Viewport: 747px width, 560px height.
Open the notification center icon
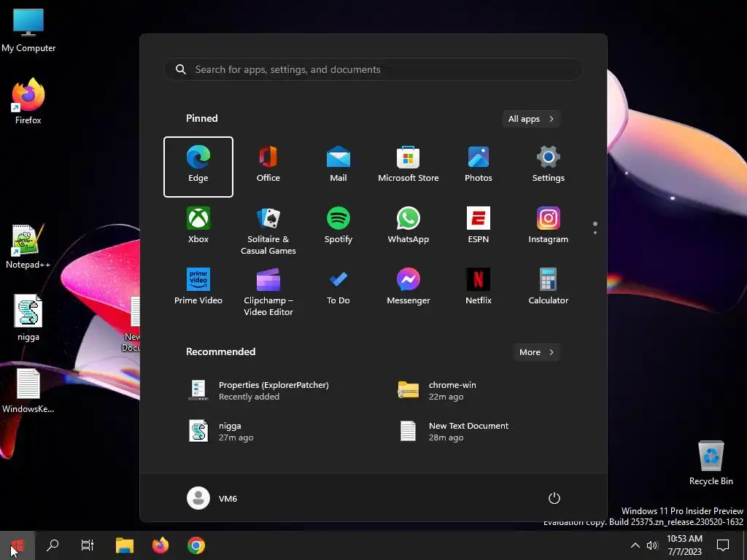click(x=723, y=545)
